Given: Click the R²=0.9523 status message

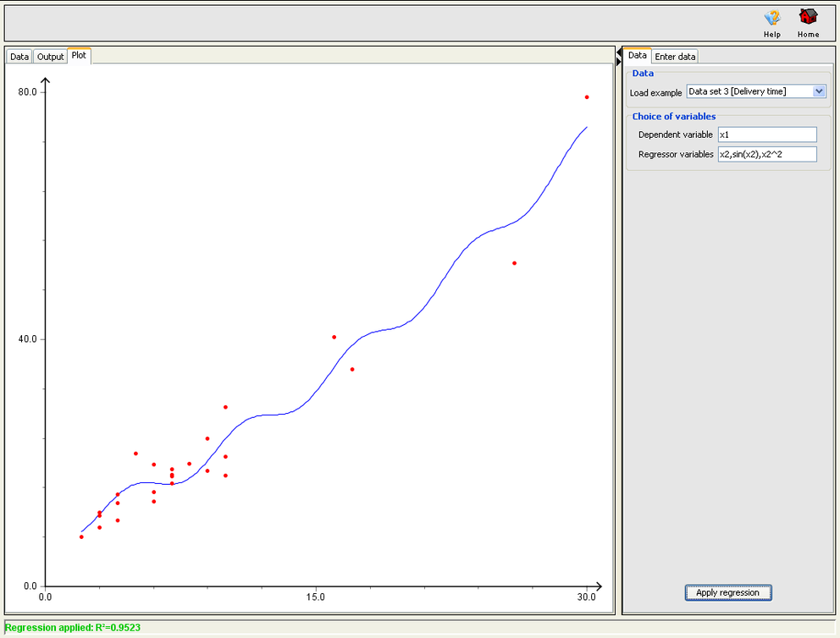Looking at the screenshot, I should 70,628.
